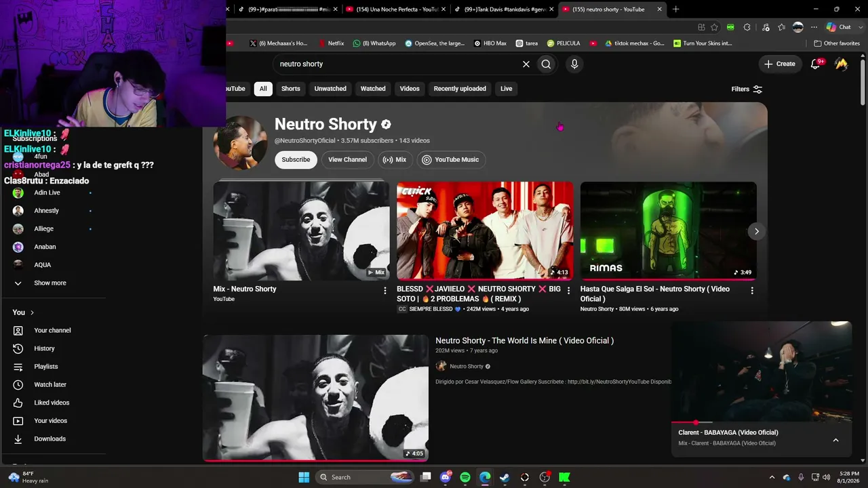Select the Videos filter chip
This screenshot has height=488, width=868.
point(410,89)
